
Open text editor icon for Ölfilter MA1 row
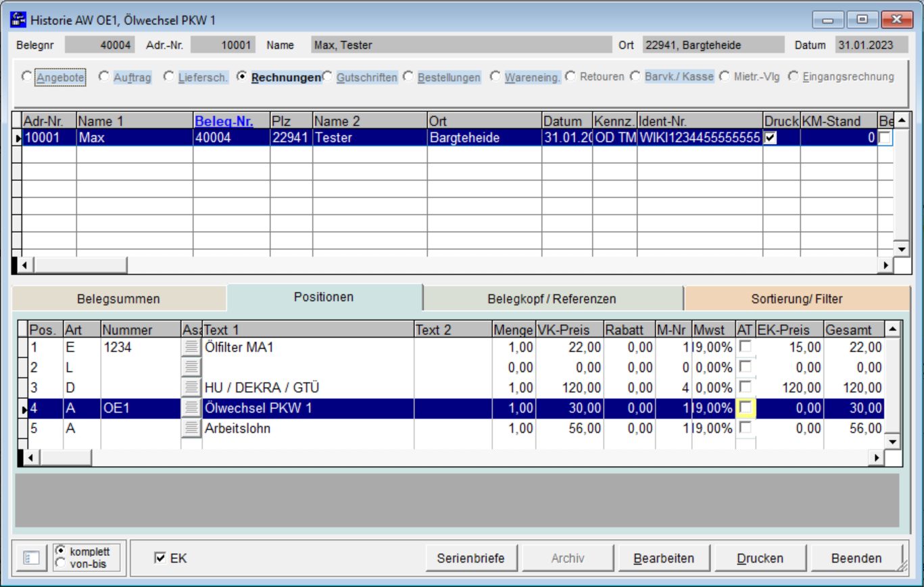pyautogui.click(x=192, y=347)
